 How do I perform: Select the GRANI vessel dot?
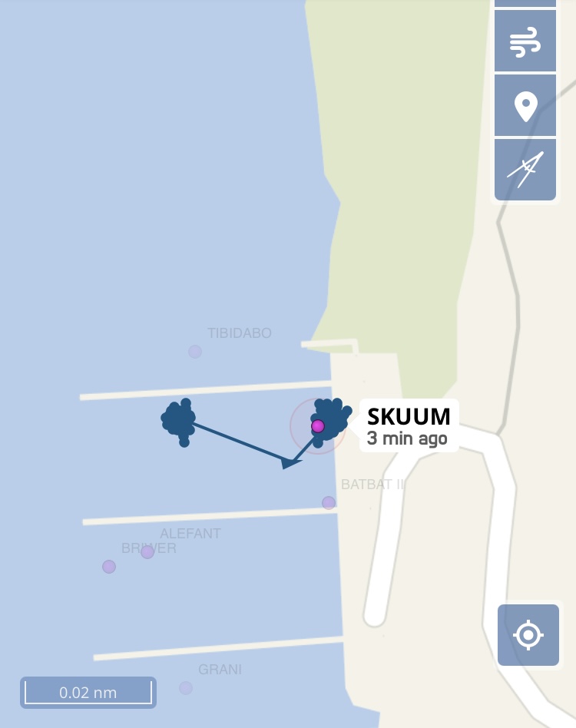point(186,687)
